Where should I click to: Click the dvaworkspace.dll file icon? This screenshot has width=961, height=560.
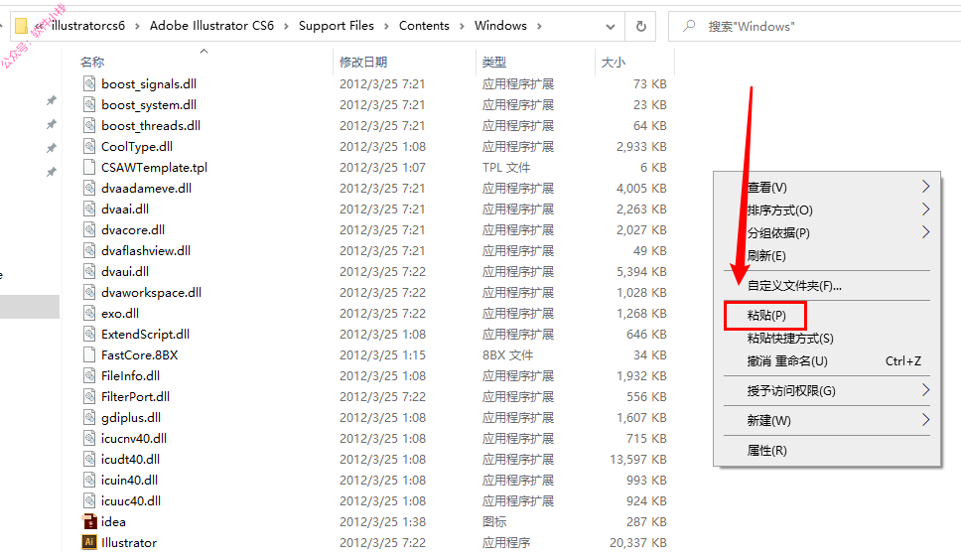point(89,292)
